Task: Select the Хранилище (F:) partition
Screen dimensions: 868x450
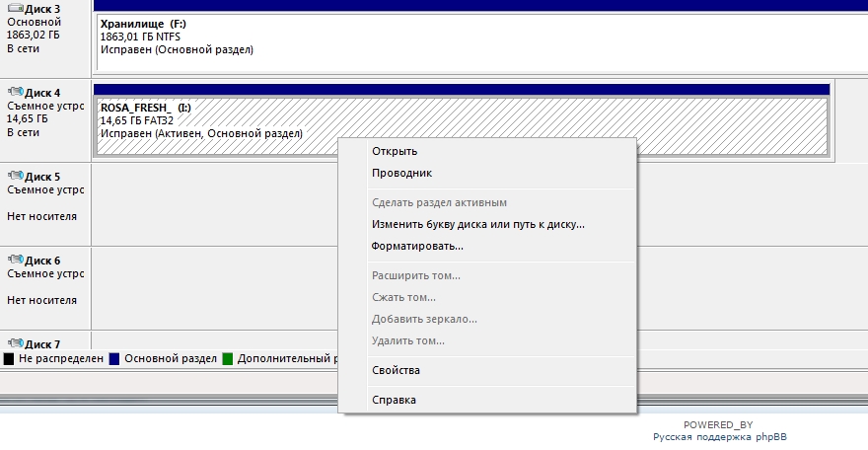Action: point(481,42)
